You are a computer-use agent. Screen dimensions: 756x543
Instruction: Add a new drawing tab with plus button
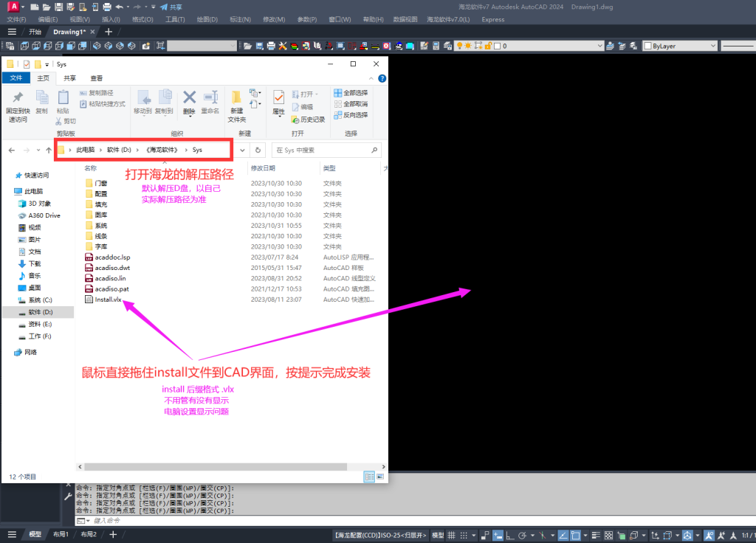point(109,32)
